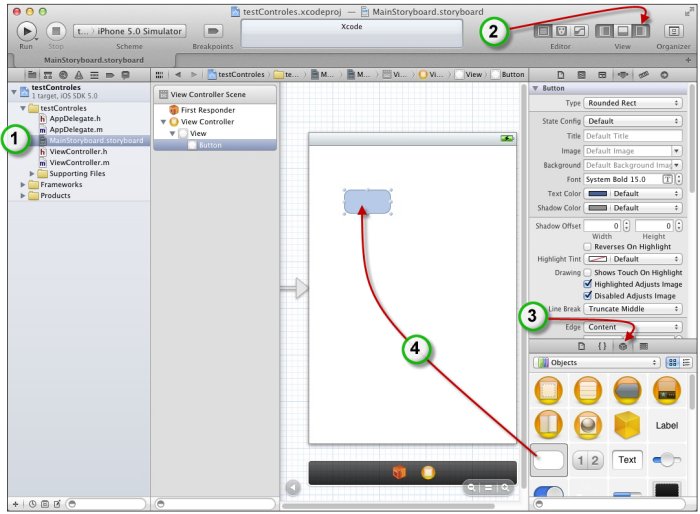700x514 pixels.
Task: Open the Attributes inspector tab
Action: point(623,75)
